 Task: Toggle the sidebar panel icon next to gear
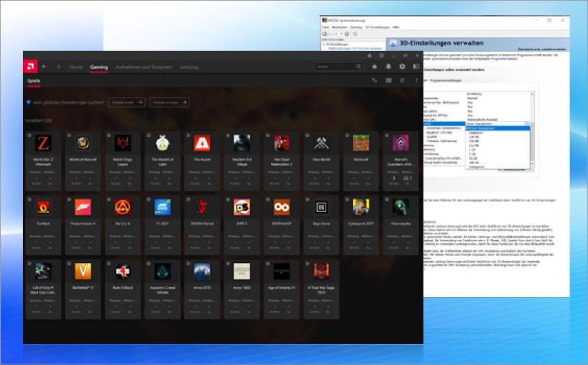pyautogui.click(x=416, y=67)
